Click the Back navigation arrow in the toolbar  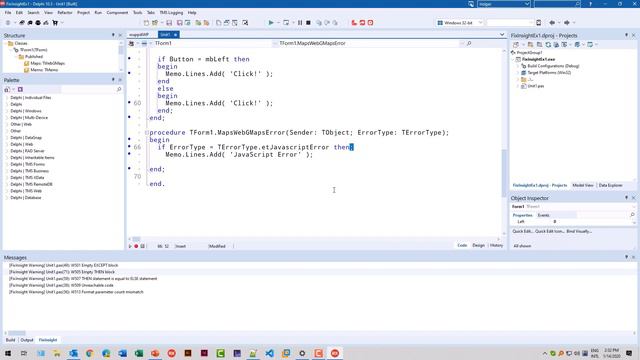click(552, 23)
